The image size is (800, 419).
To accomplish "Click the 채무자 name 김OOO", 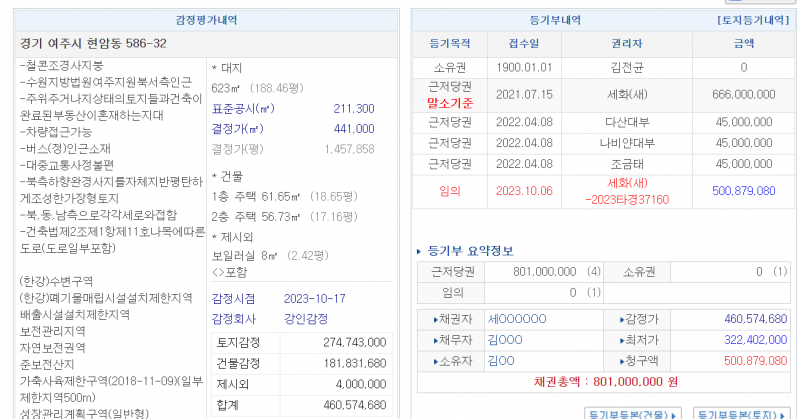I will 505,340.
